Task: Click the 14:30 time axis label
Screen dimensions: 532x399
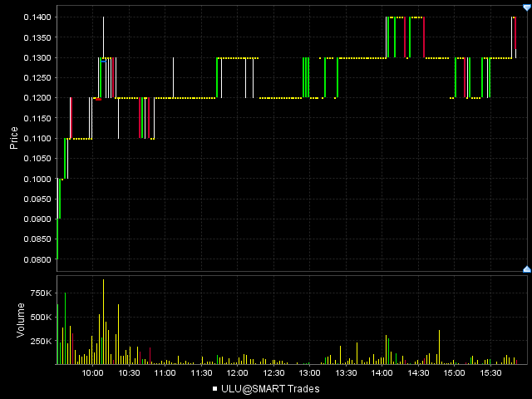Action: 418,374
